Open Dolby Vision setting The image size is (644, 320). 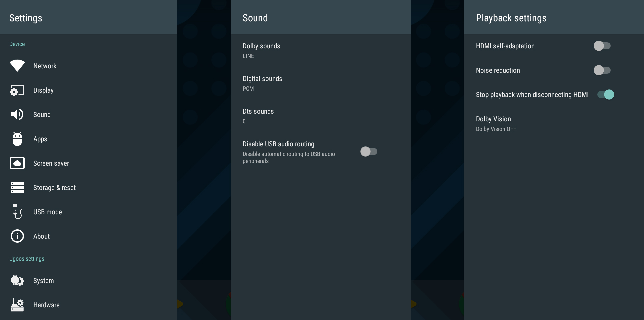(x=554, y=124)
